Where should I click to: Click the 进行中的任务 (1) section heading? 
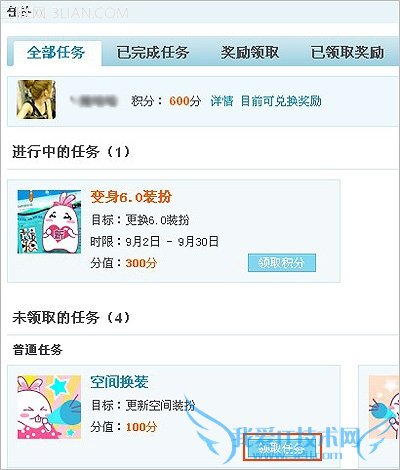click(x=71, y=152)
